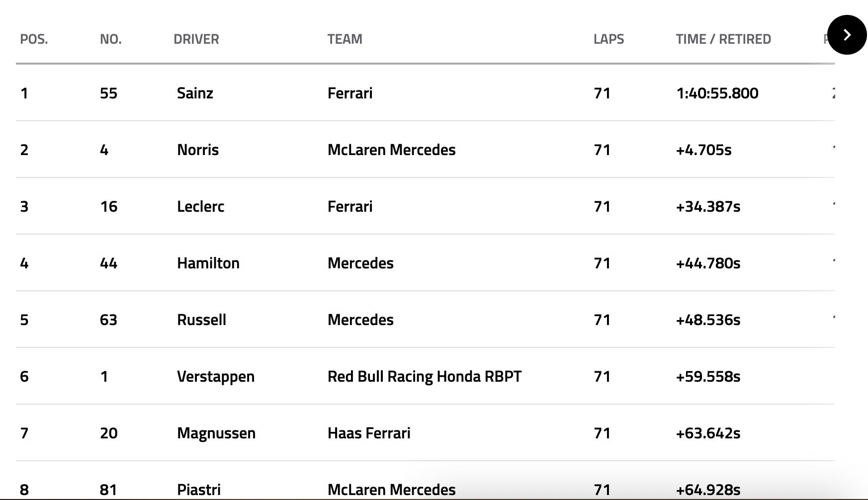Image resolution: width=868 pixels, height=500 pixels.
Task: Select driver name Sainz
Action: coord(195,93)
